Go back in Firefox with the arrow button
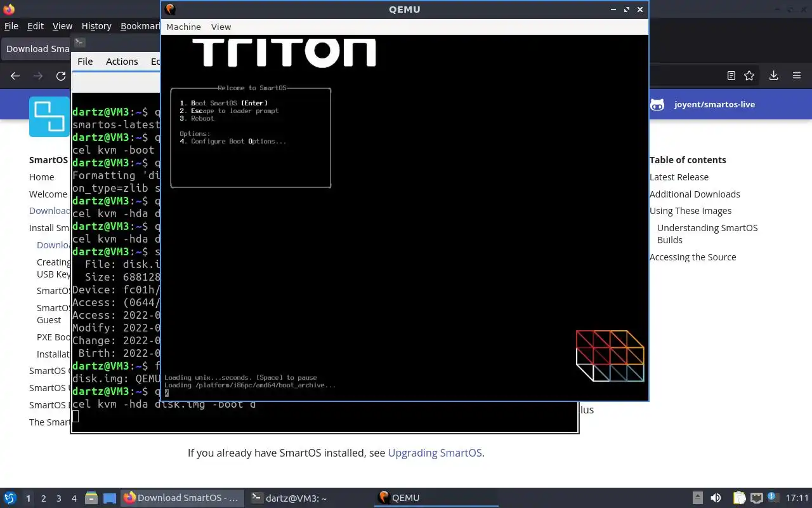The width and height of the screenshot is (812, 508). point(15,76)
